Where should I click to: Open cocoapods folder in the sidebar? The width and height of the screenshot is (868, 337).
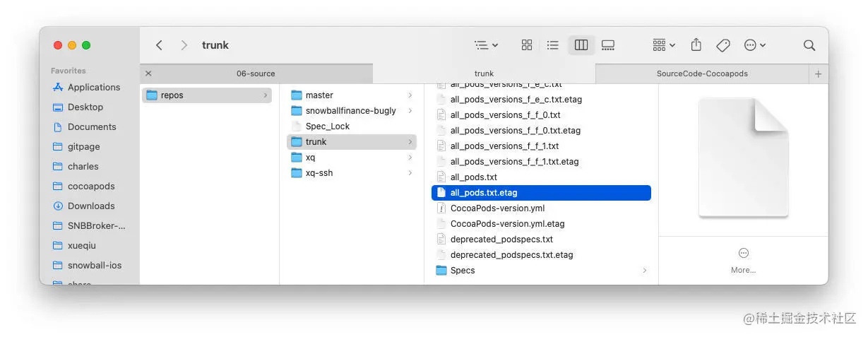tap(84, 187)
